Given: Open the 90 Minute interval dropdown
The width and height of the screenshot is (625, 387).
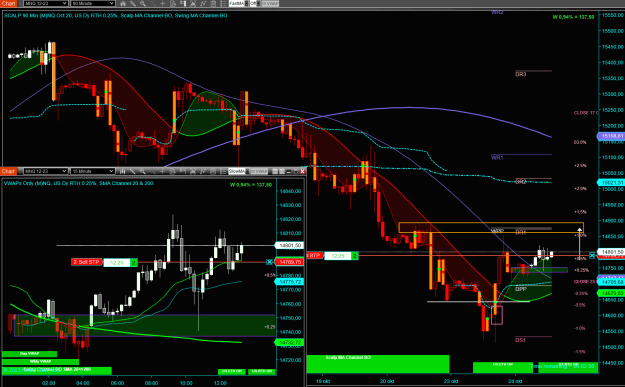Looking at the screenshot, I should (93, 4).
